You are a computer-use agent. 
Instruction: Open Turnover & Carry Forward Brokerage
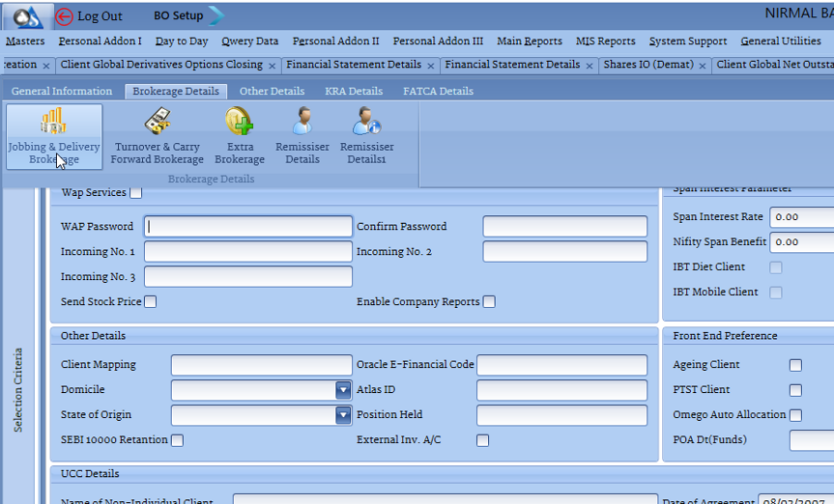point(157,123)
